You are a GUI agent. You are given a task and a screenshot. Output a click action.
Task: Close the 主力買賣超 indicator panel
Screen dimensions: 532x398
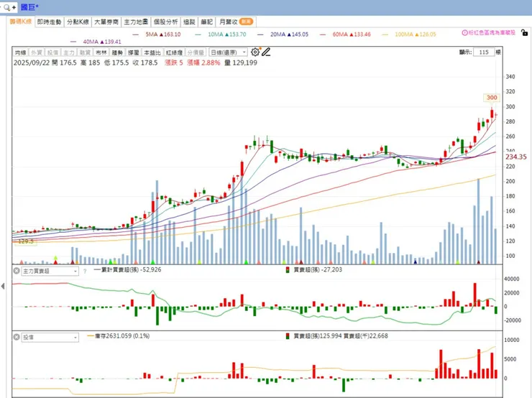17,271
